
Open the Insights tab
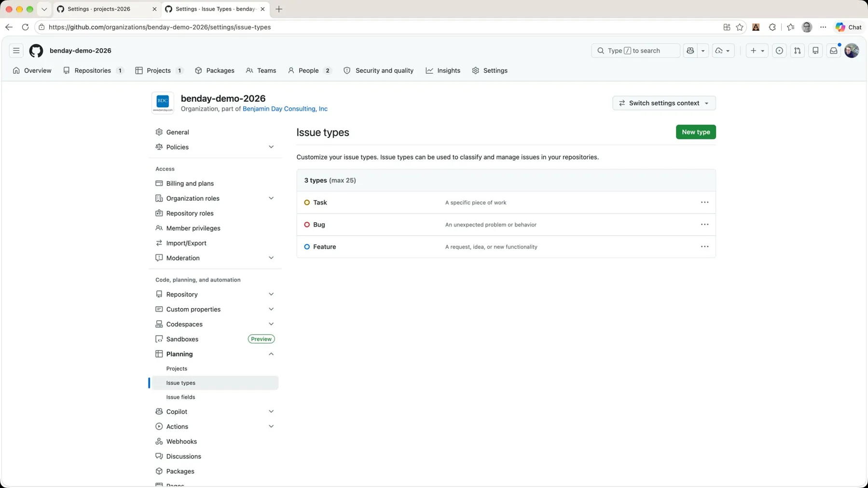point(443,70)
